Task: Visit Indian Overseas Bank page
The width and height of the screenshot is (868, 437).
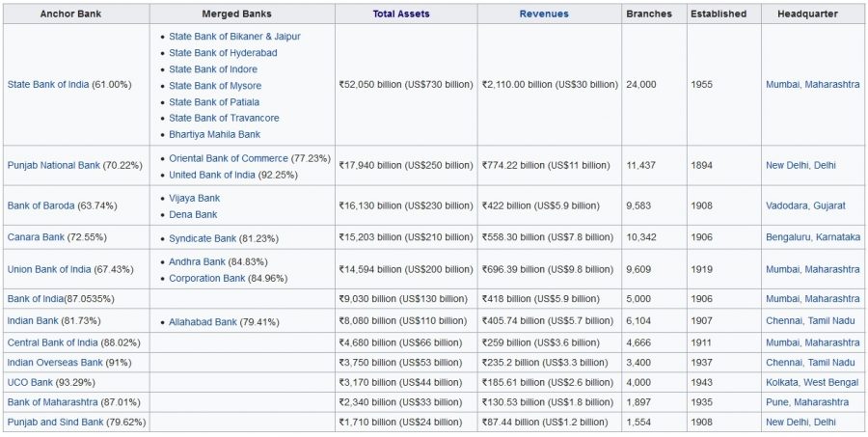Action: tap(55, 363)
